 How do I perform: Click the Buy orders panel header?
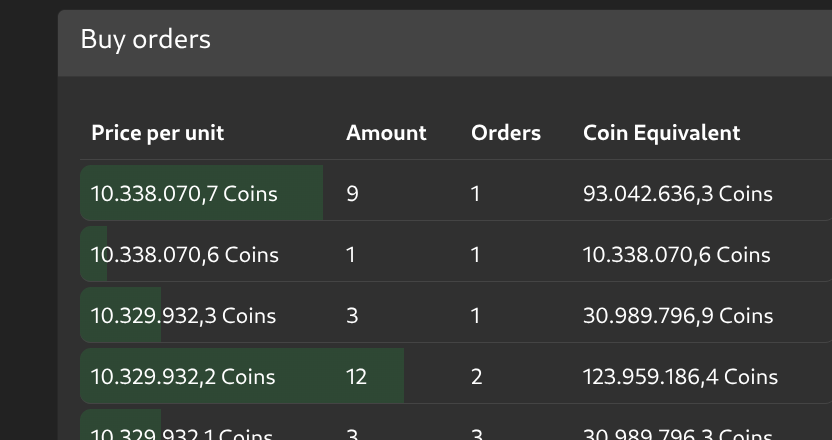[x=145, y=39]
